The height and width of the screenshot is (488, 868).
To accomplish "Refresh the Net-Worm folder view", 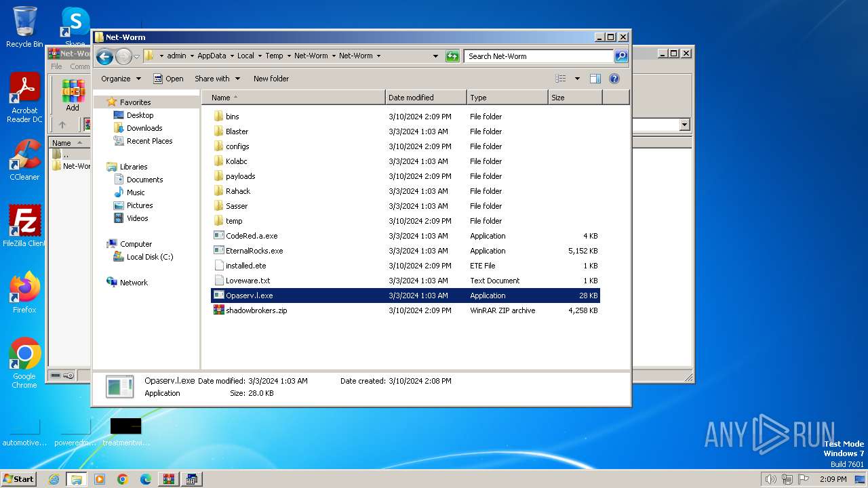I will click(x=452, y=56).
